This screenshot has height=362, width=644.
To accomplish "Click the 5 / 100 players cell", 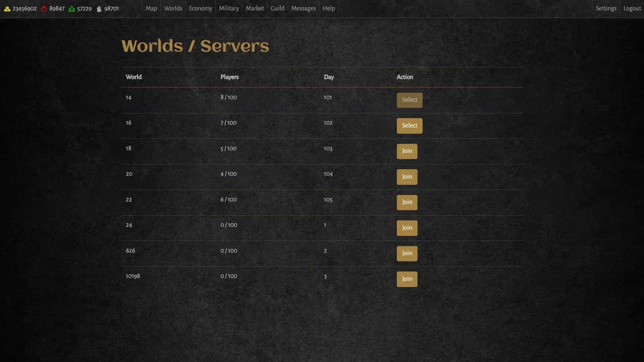I will click(x=228, y=149).
